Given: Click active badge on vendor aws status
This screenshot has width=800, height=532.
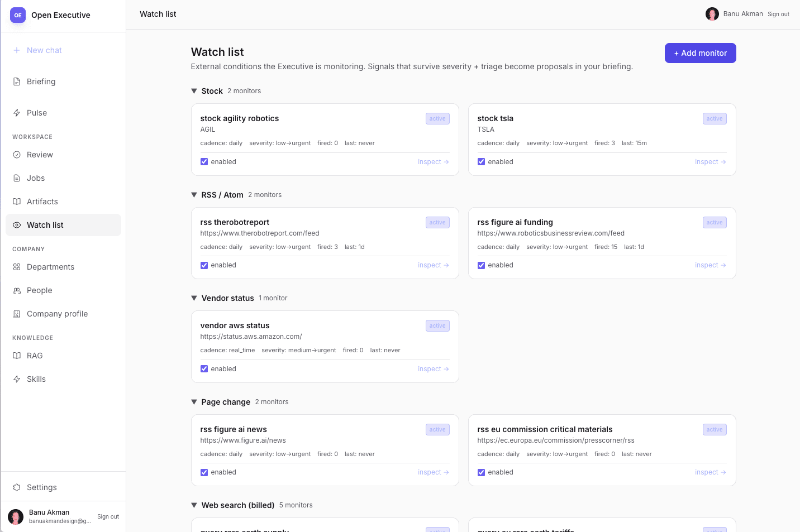Looking at the screenshot, I should (437, 325).
